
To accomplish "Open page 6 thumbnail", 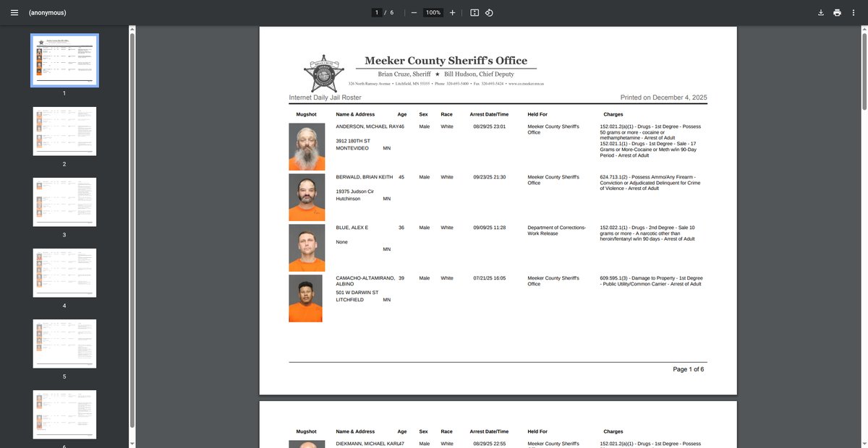I will pos(64,415).
